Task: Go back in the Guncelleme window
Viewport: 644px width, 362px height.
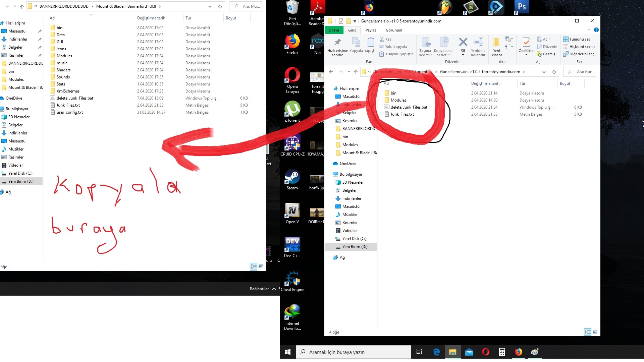Action: click(331, 72)
